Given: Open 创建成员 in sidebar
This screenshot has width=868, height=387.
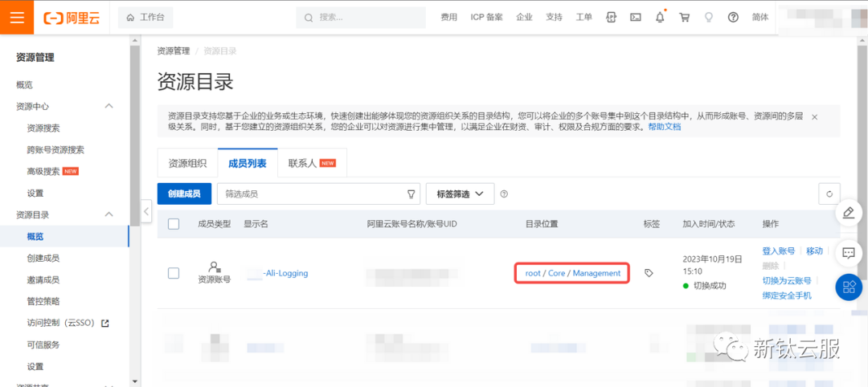Looking at the screenshot, I should [43, 259].
